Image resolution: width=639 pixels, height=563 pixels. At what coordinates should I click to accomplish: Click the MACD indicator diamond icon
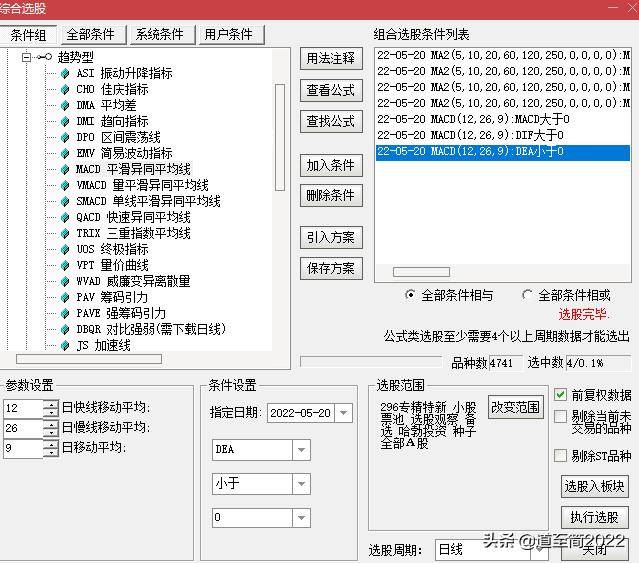[65, 169]
